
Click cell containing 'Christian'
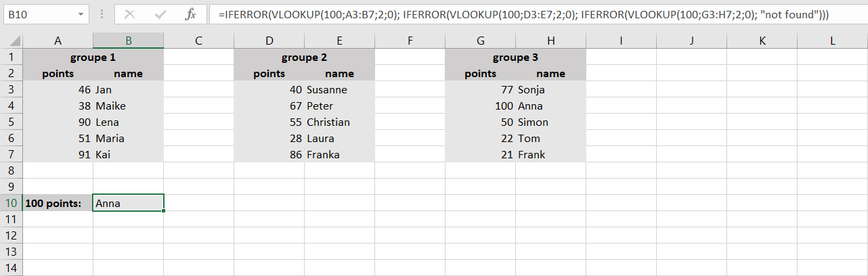339,122
